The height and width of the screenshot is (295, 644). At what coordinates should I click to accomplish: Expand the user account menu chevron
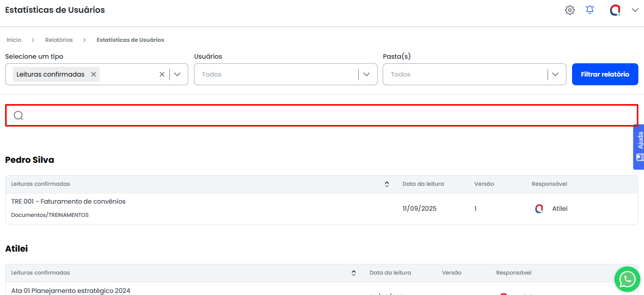(635, 10)
